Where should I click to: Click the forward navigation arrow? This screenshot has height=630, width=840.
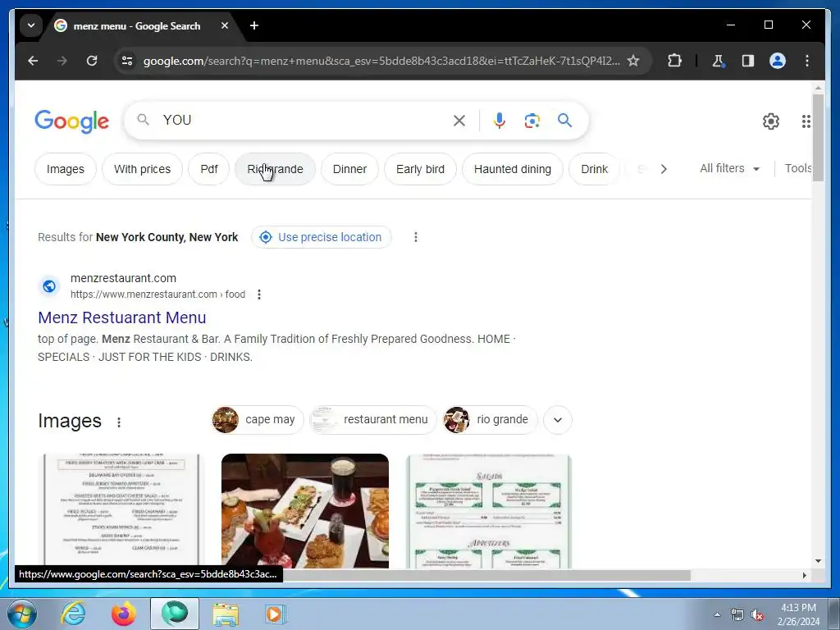click(62, 61)
